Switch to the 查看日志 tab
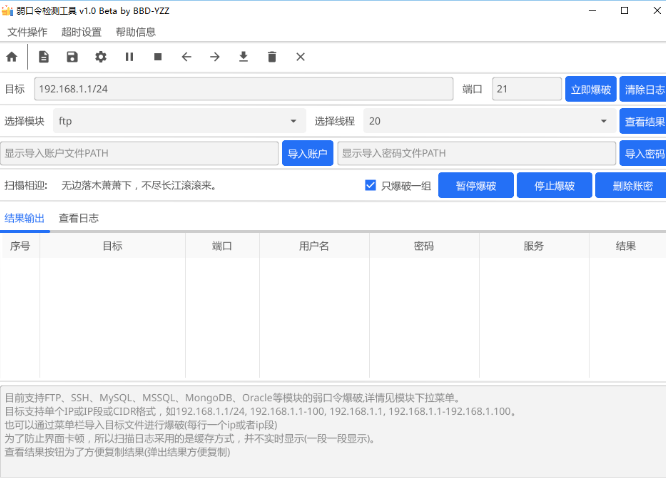This screenshot has width=666, height=483. coord(79,218)
